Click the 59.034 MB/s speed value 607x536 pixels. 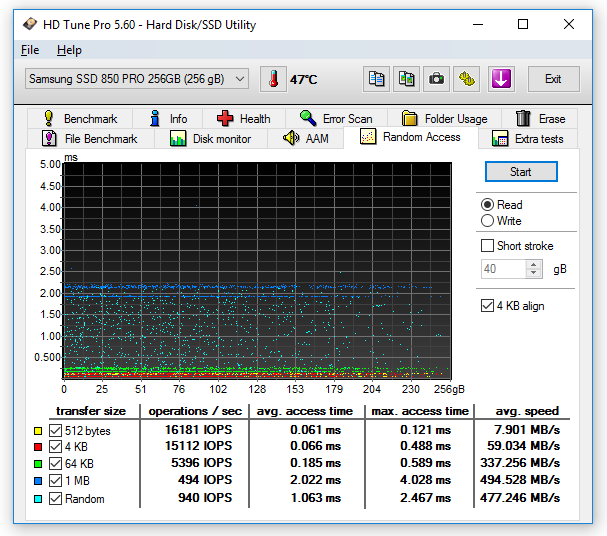click(x=523, y=446)
